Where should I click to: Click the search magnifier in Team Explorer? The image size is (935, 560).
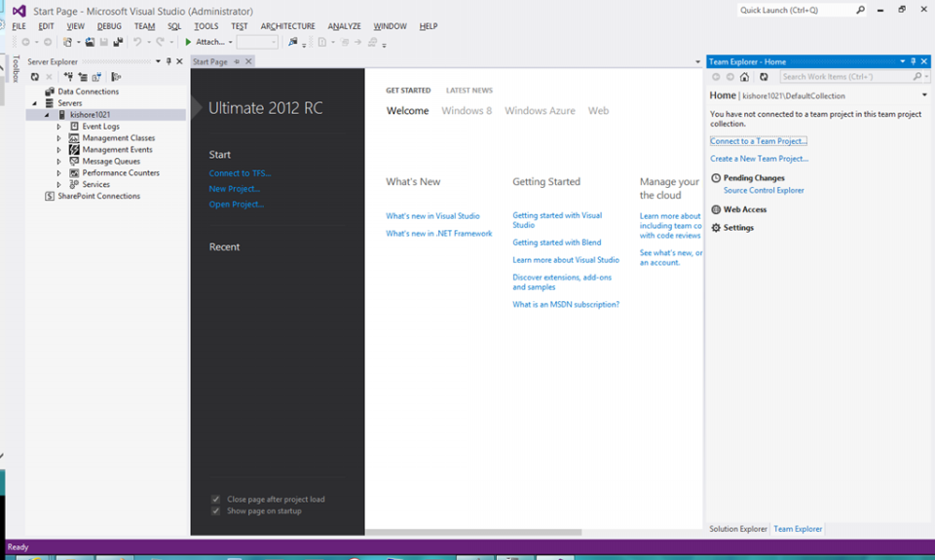(917, 77)
